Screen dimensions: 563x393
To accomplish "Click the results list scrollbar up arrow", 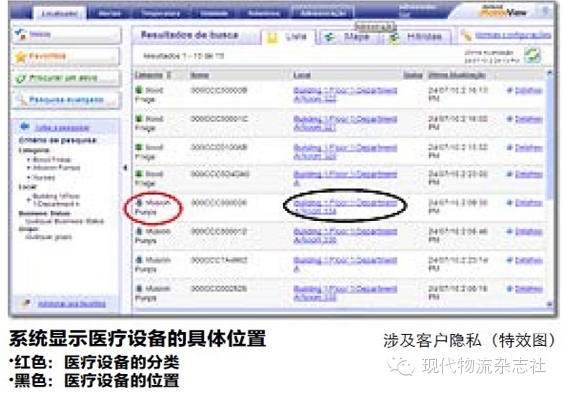I will tap(550, 73).
